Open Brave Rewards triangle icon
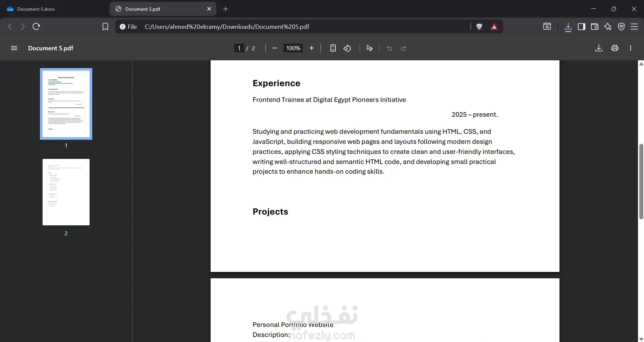Image resolution: width=644 pixels, height=342 pixels. 494,26
